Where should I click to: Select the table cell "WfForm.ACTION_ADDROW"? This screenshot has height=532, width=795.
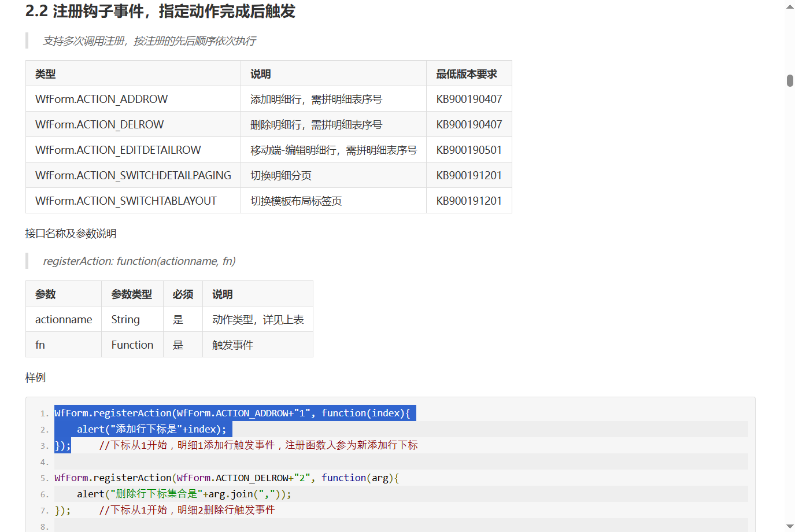click(102, 99)
